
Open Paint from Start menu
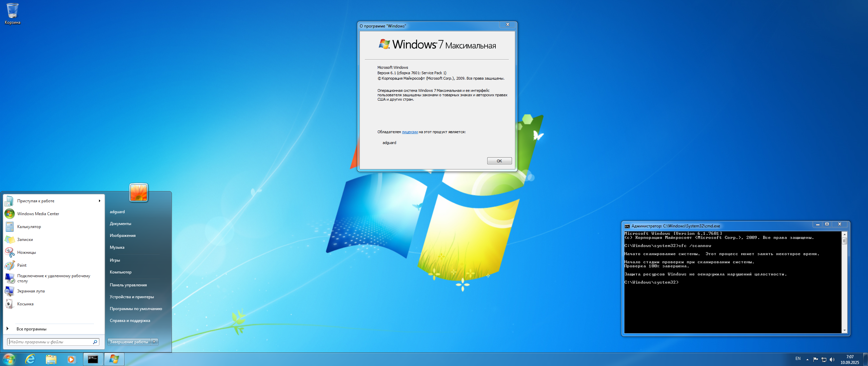[53, 265]
